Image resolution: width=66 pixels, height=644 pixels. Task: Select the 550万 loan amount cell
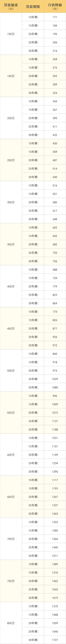point(11,413)
